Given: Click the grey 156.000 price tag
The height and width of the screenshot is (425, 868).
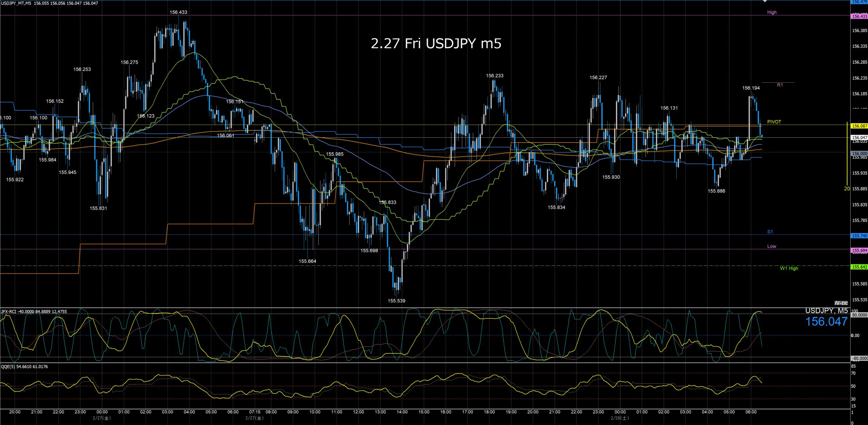Looking at the screenshot, I should [x=859, y=154].
